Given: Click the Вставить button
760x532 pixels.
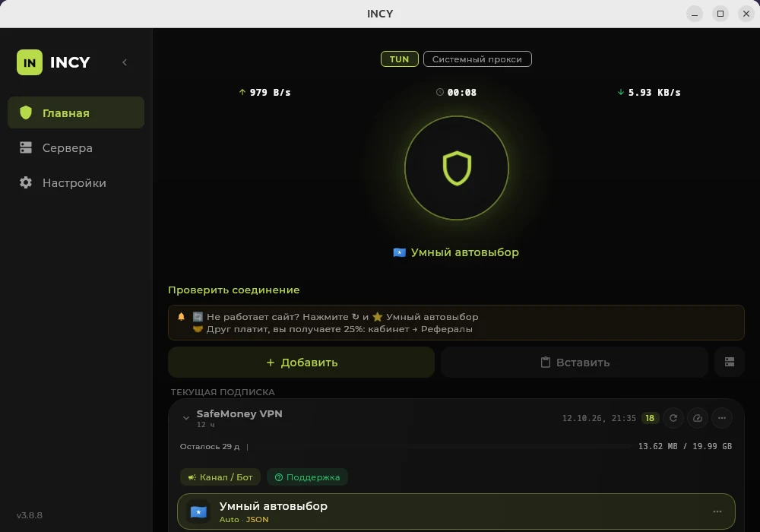Looking at the screenshot, I should (575, 363).
